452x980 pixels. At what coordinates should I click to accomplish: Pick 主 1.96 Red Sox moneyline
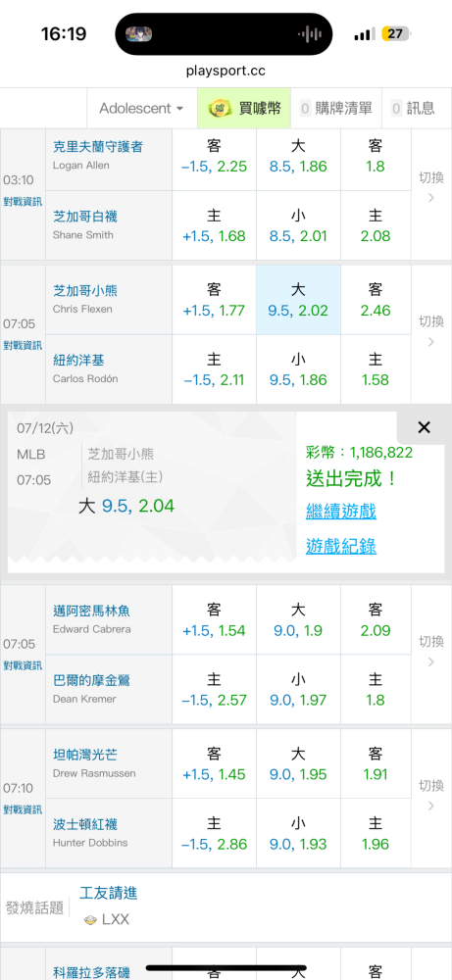376,833
